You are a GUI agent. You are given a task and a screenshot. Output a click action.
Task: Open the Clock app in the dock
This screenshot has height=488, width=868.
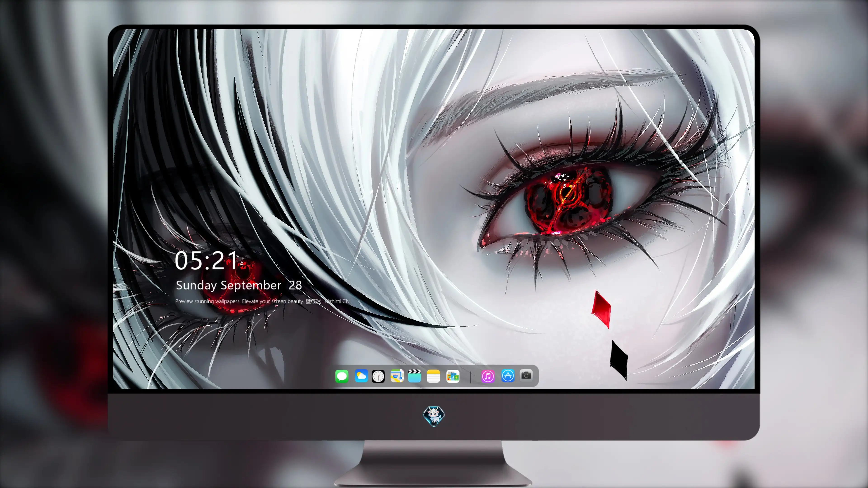[x=378, y=376]
